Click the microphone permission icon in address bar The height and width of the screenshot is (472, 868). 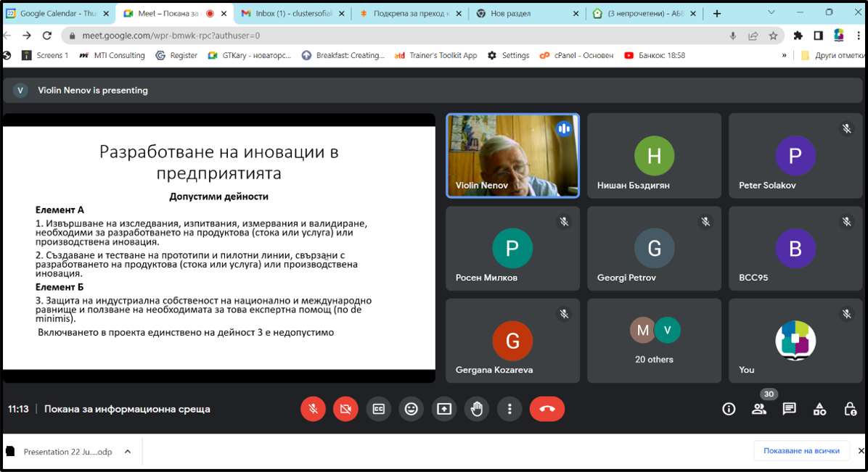point(732,36)
